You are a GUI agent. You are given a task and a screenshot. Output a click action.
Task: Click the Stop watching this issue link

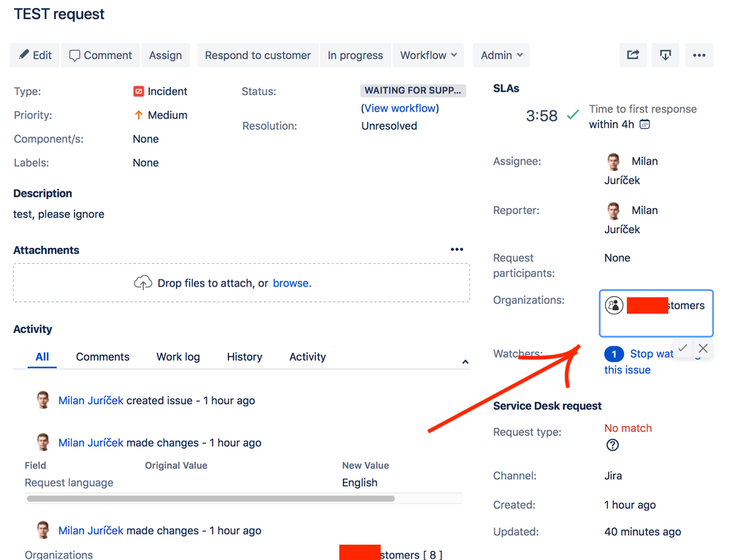point(652,362)
